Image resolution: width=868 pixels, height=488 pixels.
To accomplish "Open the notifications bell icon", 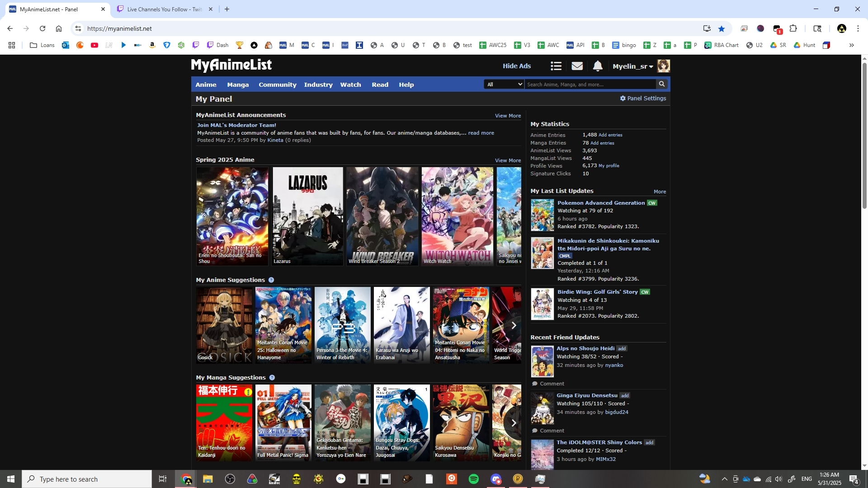I will pos(598,66).
